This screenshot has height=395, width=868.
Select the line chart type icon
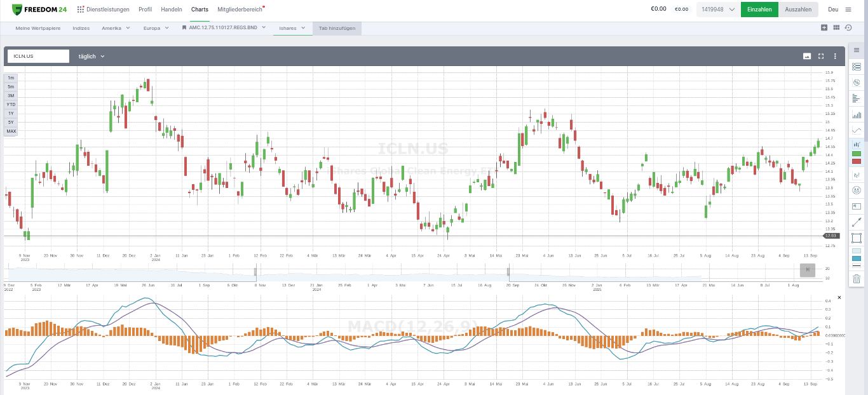[856, 130]
